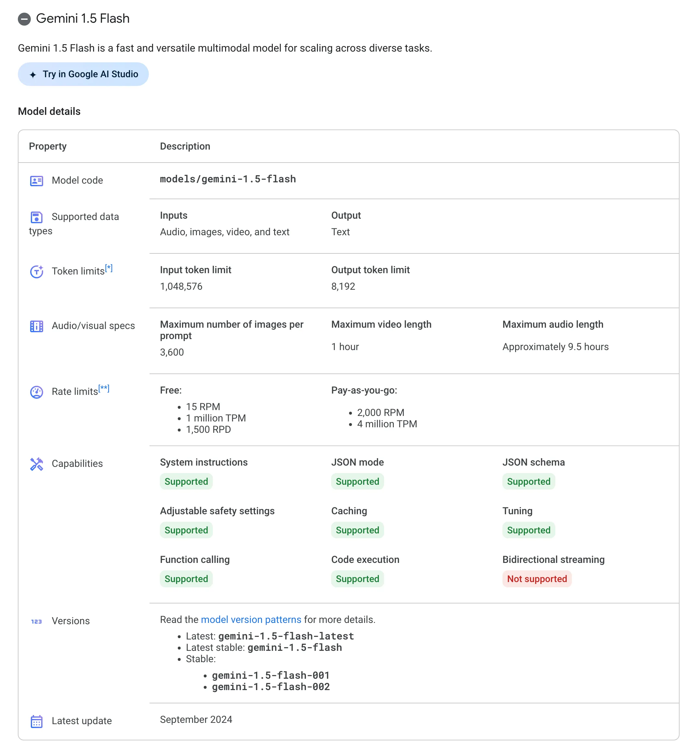Screen dimensions: 700x754
Task: Click the models/gemini-1.5-flash code text
Action: point(228,179)
